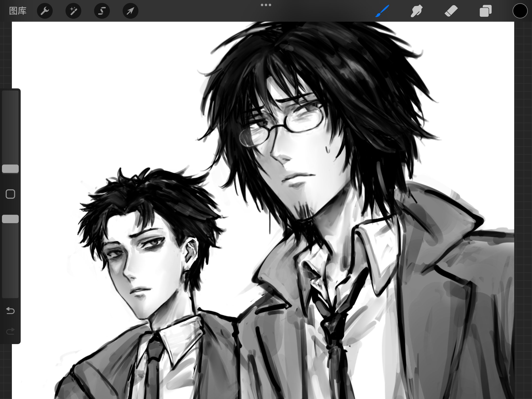Image resolution: width=532 pixels, height=399 pixels.
Task: Click the brush size slider handle
Action: coord(10,169)
